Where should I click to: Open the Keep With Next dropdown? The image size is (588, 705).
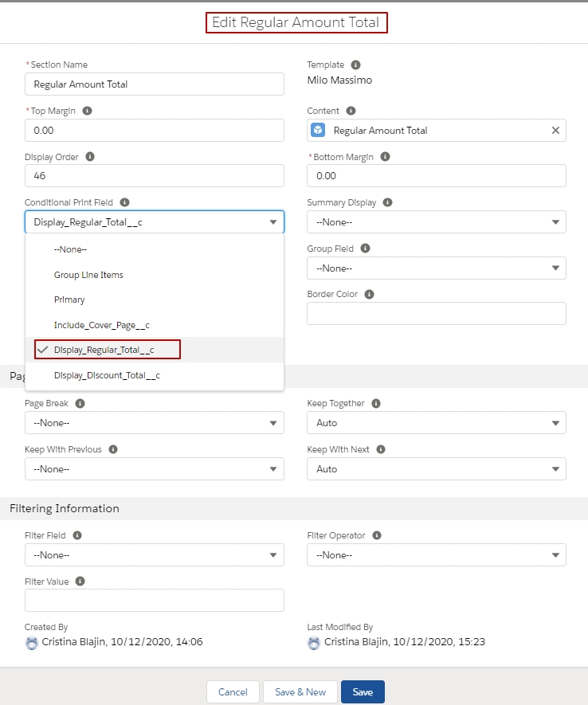[436, 469]
